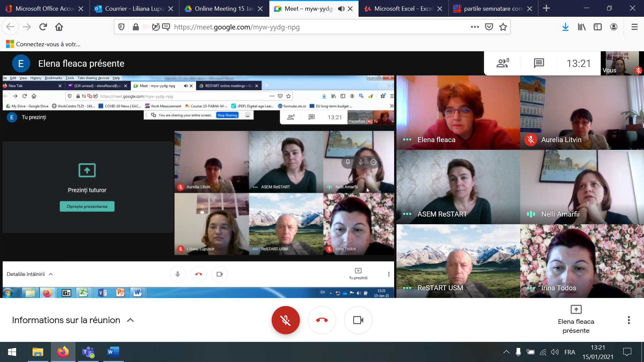Screen dimensions: 644x362
Task: Switch to Courrier - Liliana Lupu tab
Action: coord(134,8)
